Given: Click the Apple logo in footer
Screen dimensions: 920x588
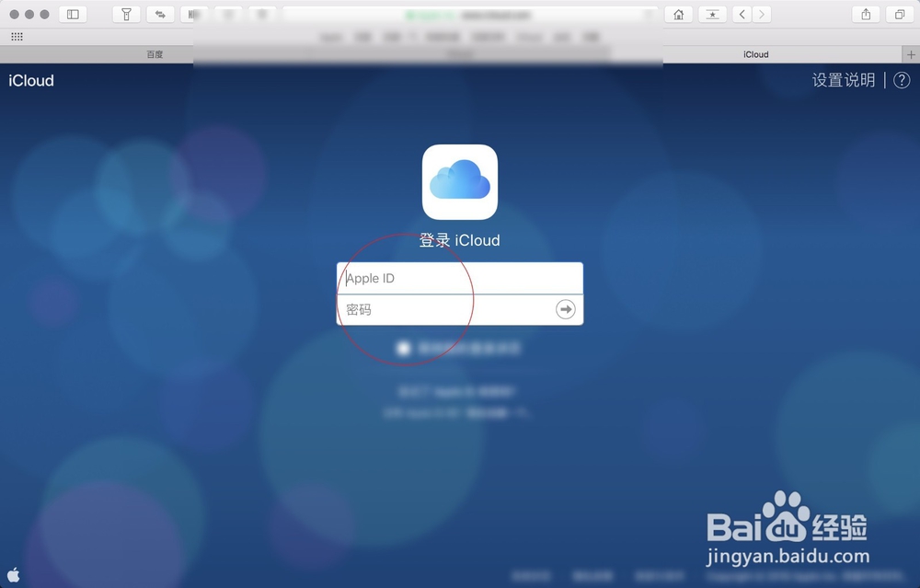Looking at the screenshot, I should click(14, 574).
